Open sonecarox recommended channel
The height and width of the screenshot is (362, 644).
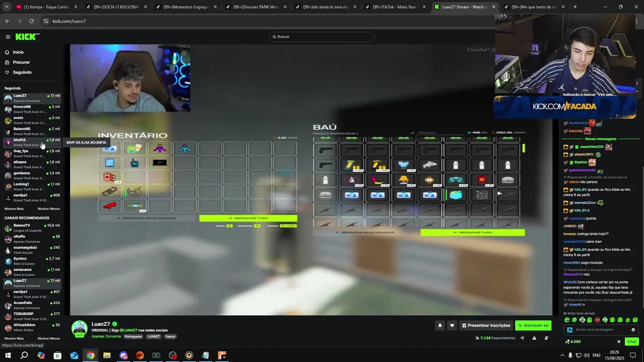[32, 272]
